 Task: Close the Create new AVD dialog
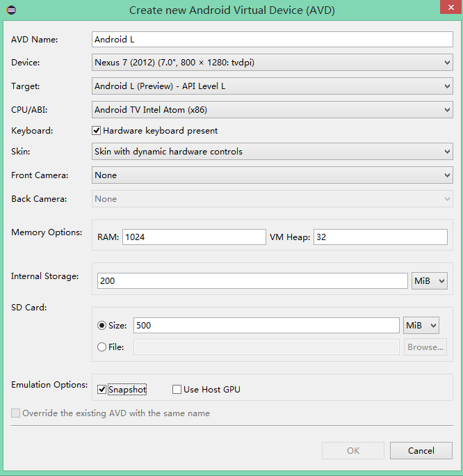[x=451, y=7]
